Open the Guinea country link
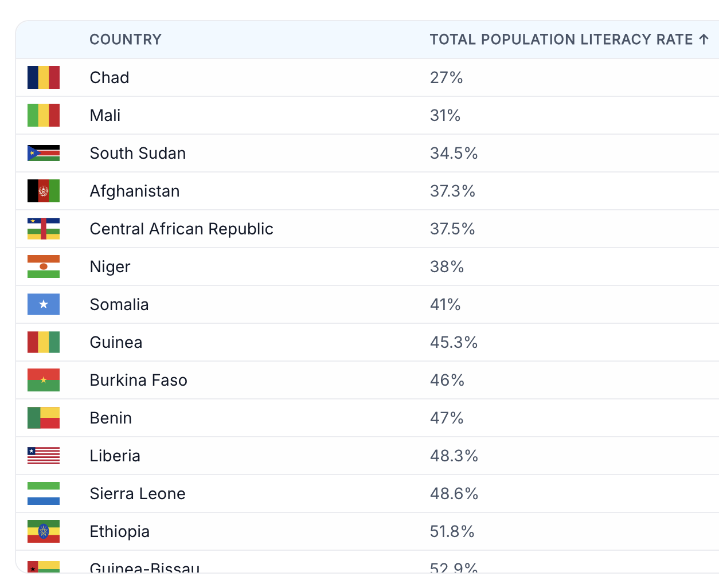719x588 pixels. (116, 342)
